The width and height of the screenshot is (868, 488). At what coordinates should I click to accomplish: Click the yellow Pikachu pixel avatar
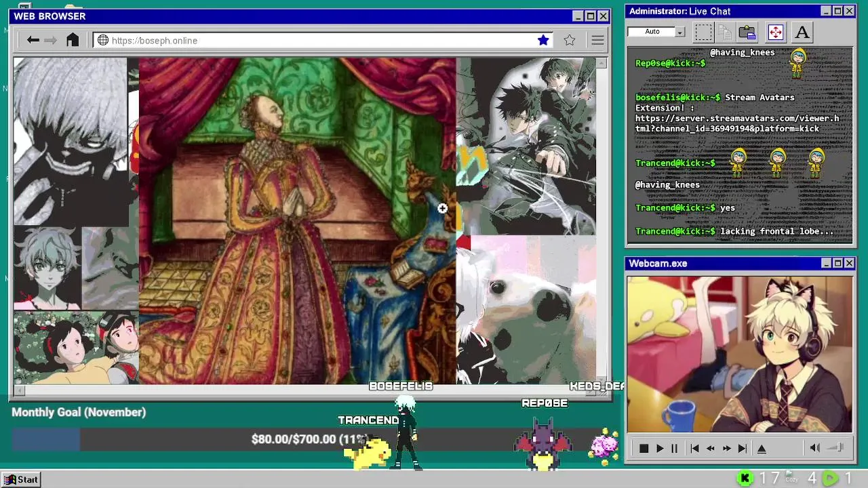[367, 451]
